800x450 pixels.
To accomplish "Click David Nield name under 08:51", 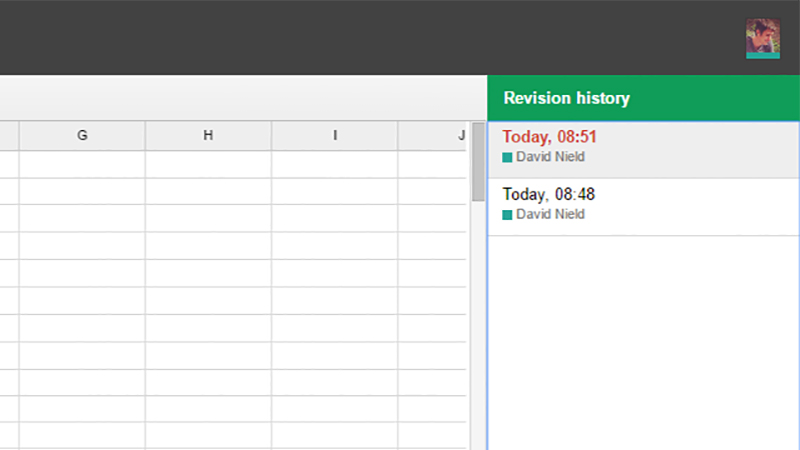I will click(550, 157).
